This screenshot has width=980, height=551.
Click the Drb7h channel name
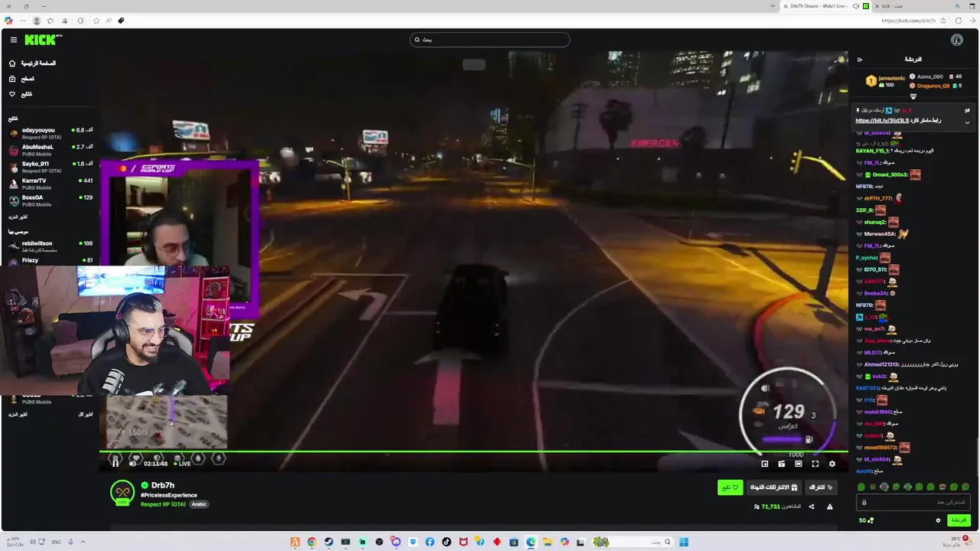(x=162, y=485)
